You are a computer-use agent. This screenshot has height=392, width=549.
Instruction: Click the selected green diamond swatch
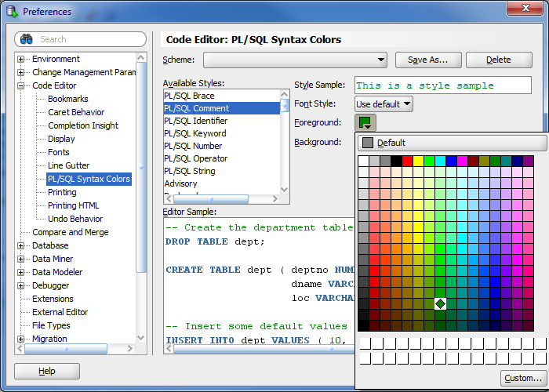point(440,303)
